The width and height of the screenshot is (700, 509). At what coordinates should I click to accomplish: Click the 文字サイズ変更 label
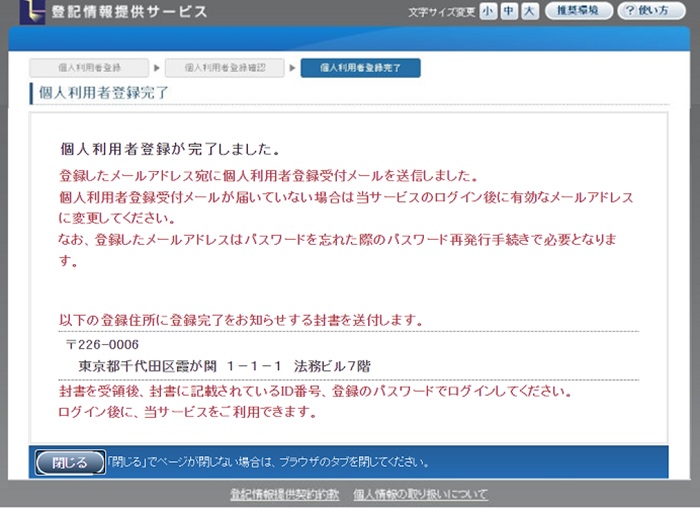tap(442, 12)
